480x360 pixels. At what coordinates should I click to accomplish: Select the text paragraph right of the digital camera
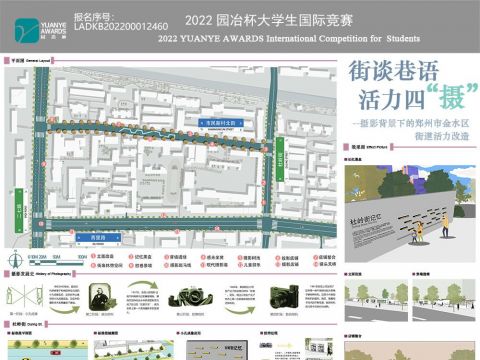320,296
